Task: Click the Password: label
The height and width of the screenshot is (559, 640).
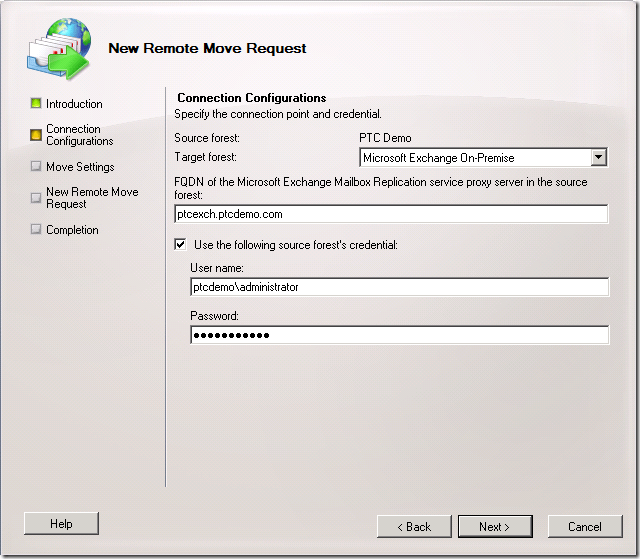Action: pos(214,316)
